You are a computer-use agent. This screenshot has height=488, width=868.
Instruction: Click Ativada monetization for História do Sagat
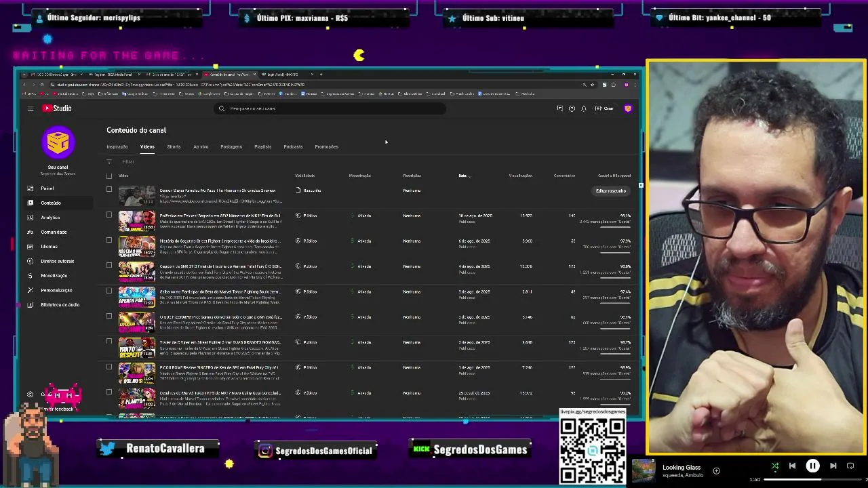(361, 241)
